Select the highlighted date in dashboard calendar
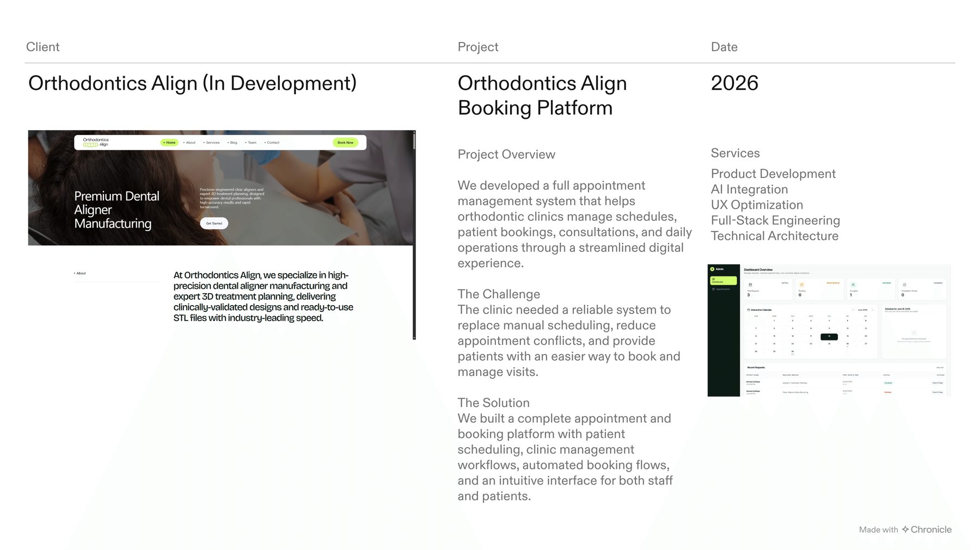The height and width of the screenshot is (550, 980). [x=829, y=337]
